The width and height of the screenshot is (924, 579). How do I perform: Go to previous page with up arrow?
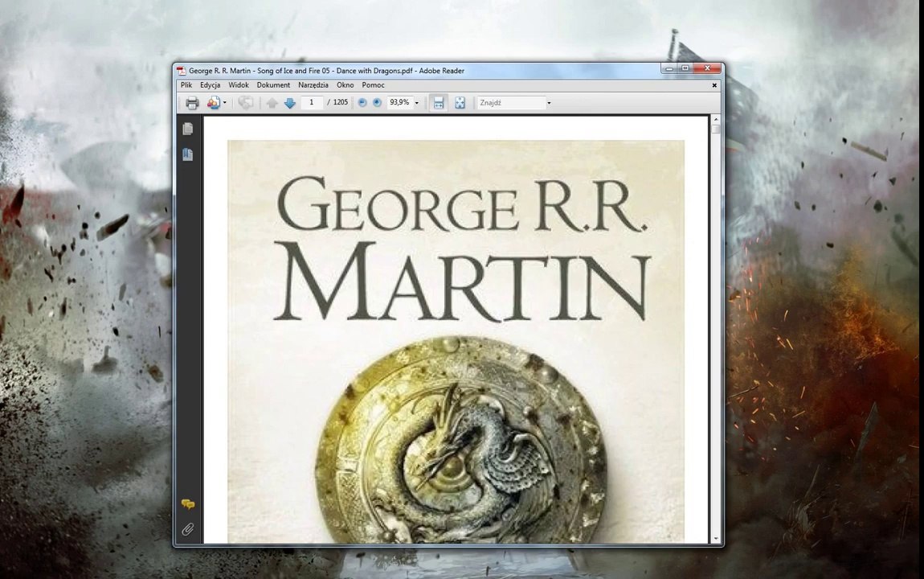272,103
